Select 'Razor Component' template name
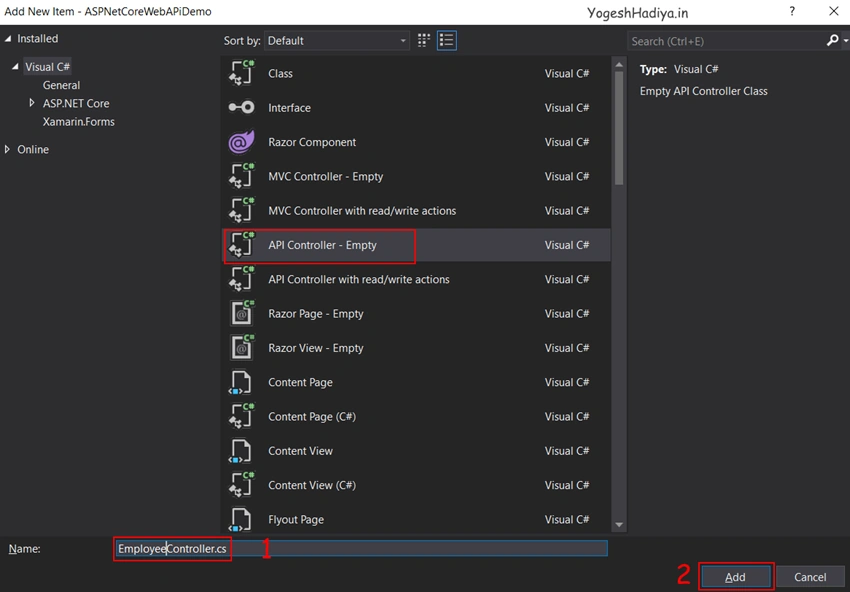 (x=312, y=142)
